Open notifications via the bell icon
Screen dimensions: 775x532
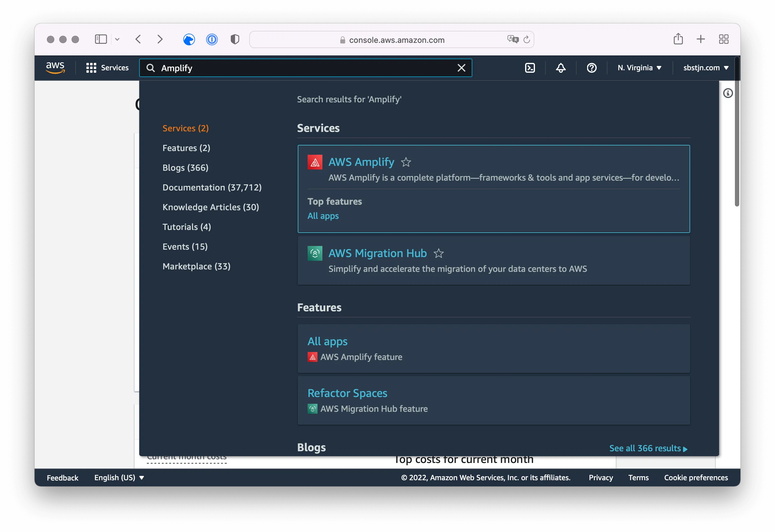click(x=561, y=68)
